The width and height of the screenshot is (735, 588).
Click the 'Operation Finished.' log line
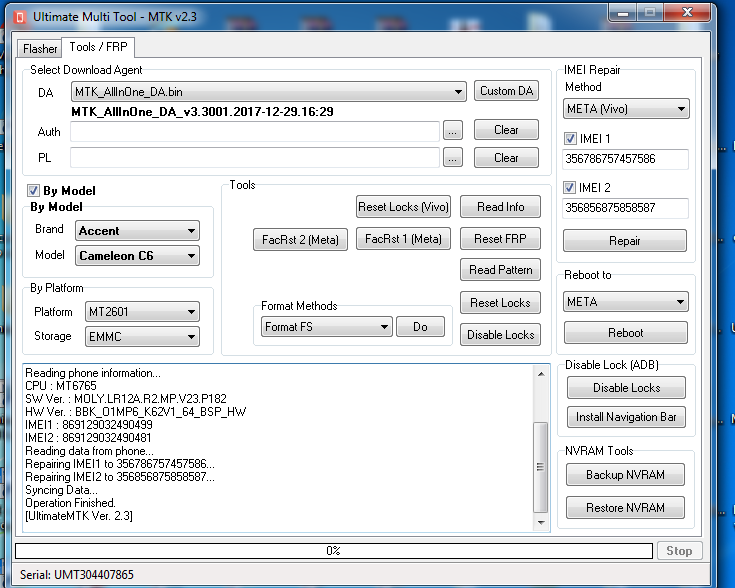coord(70,503)
